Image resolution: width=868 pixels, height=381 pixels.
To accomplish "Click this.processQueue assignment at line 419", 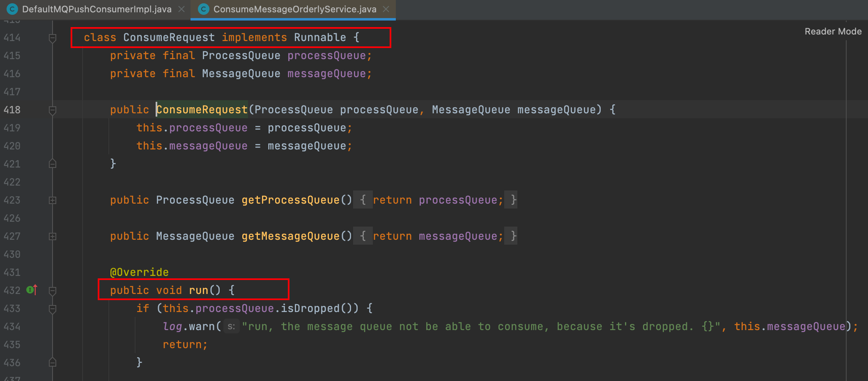I will coord(244,128).
